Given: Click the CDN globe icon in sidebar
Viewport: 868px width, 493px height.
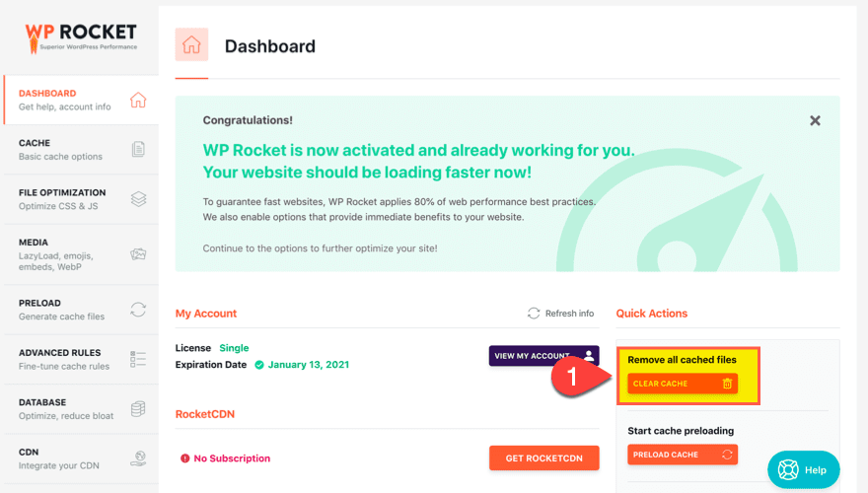Looking at the screenshot, I should pyautogui.click(x=138, y=458).
